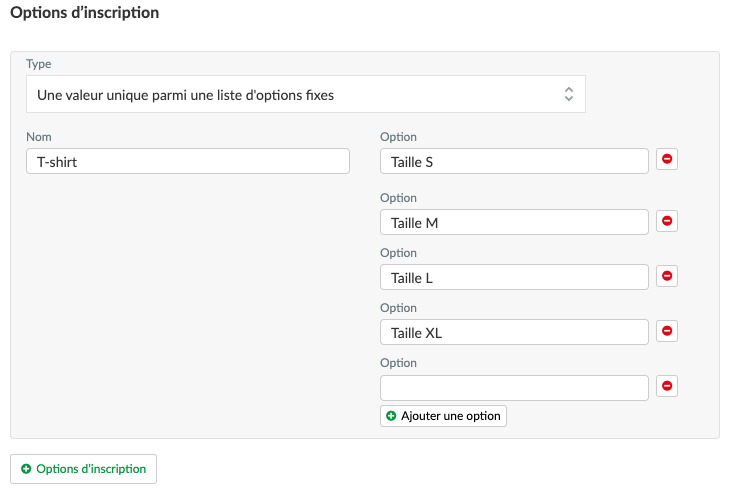Screen dimensions: 734x493
Task: Add another option with Ajouter une option
Action: point(443,416)
